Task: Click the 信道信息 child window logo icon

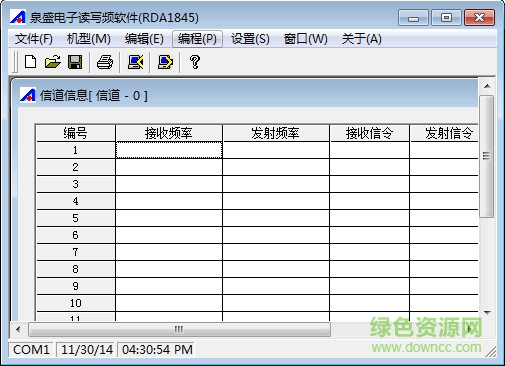Action: pyautogui.click(x=28, y=95)
